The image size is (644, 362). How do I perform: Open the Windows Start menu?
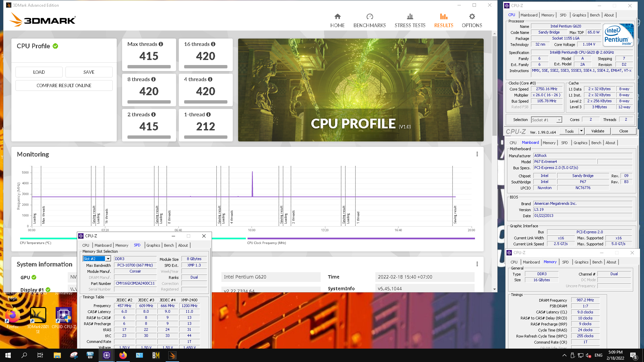pos(8,355)
